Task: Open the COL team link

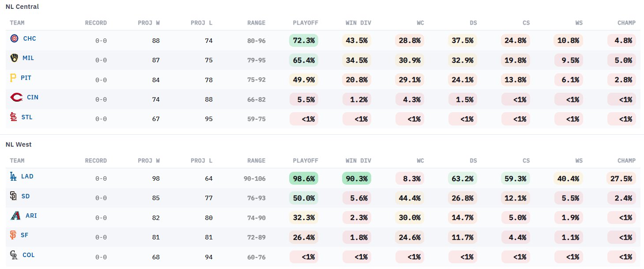Action: 28,255
